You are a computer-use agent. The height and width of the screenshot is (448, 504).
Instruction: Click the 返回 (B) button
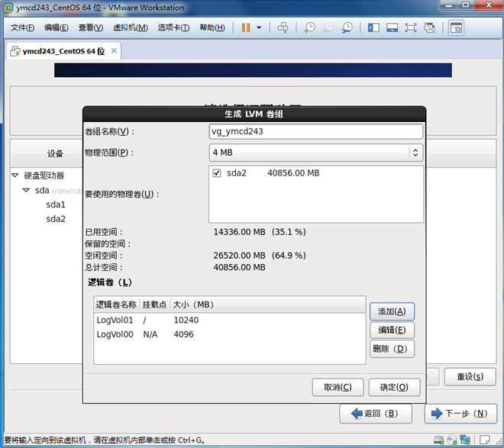(x=376, y=414)
